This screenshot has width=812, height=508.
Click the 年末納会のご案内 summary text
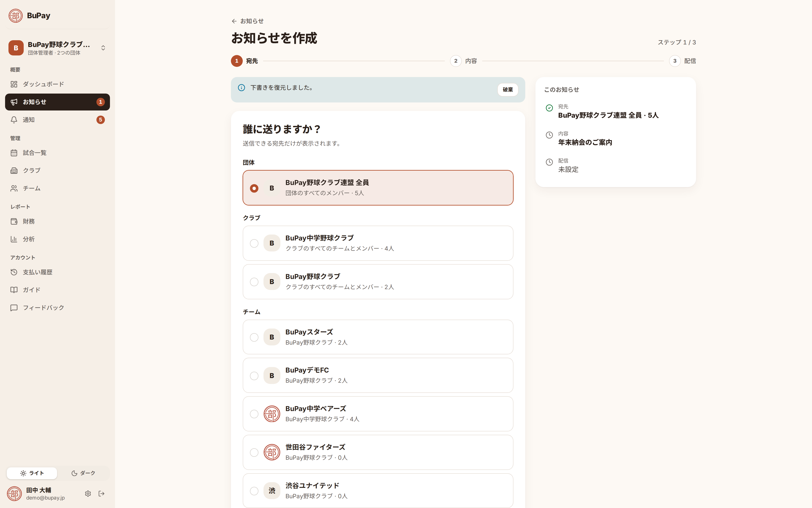coord(585,142)
